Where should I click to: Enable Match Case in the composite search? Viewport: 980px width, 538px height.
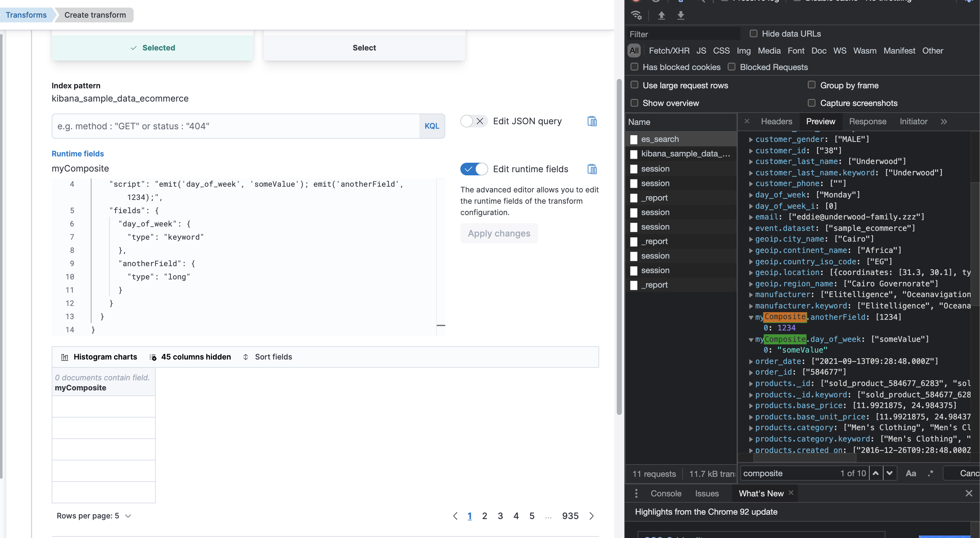911,473
